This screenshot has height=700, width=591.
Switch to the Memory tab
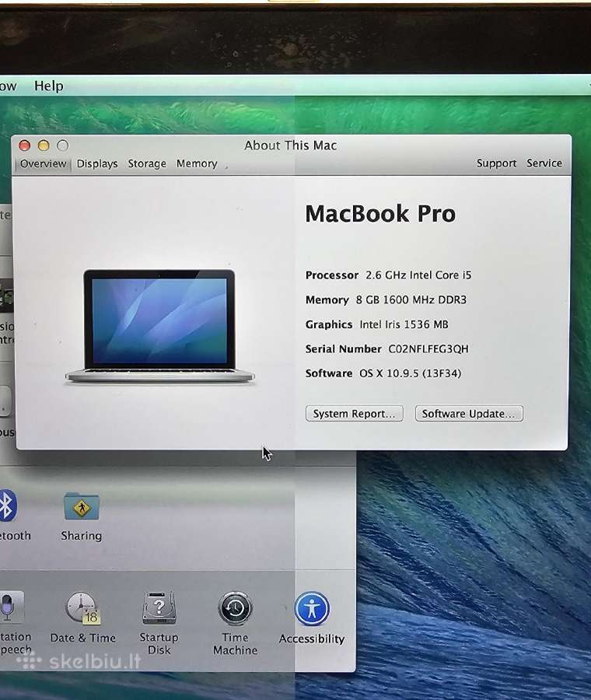click(197, 164)
